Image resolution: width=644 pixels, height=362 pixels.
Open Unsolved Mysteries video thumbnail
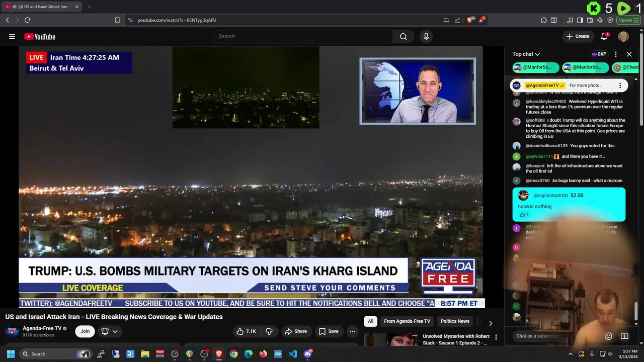pyautogui.click(x=391, y=340)
